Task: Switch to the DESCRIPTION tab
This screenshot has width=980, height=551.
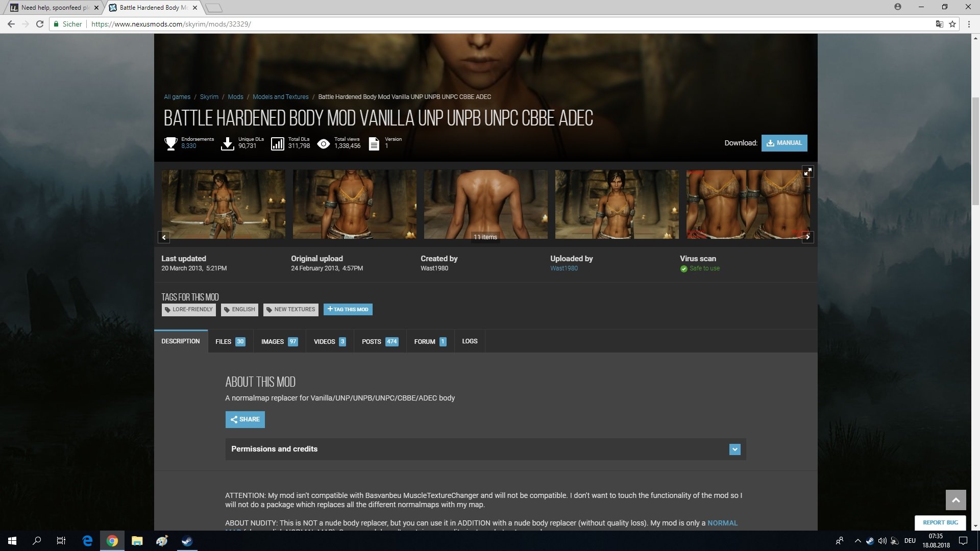Action: (181, 341)
